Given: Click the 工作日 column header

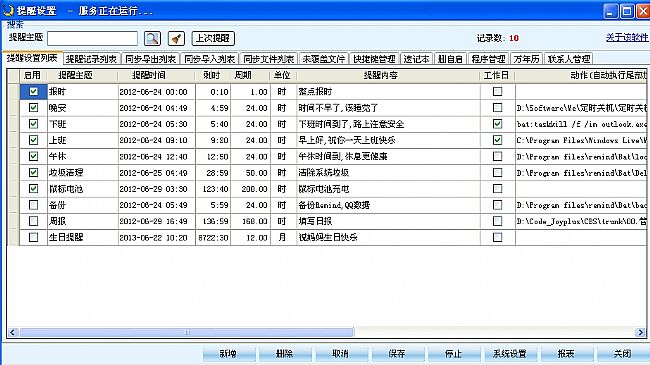Looking at the screenshot, I should pyautogui.click(x=497, y=75).
